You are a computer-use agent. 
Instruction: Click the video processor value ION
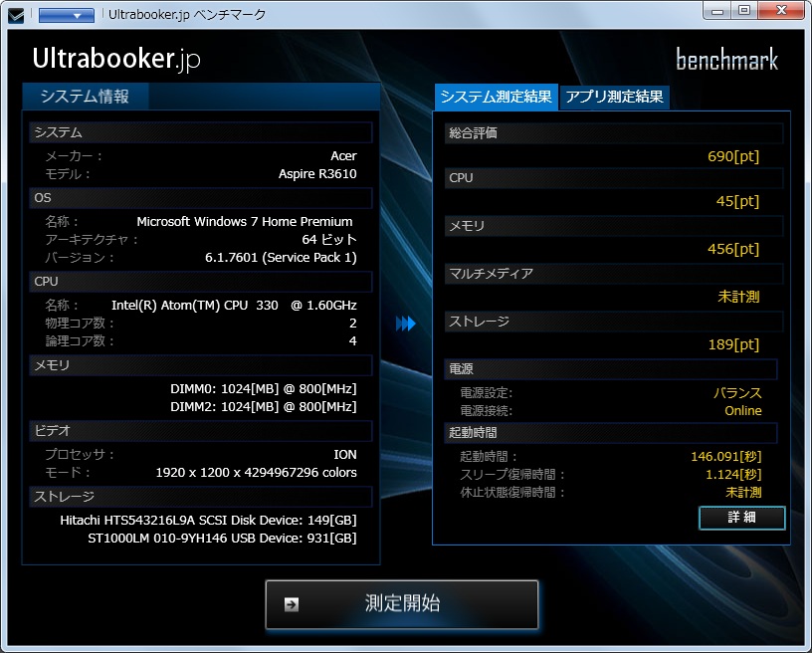click(345, 455)
